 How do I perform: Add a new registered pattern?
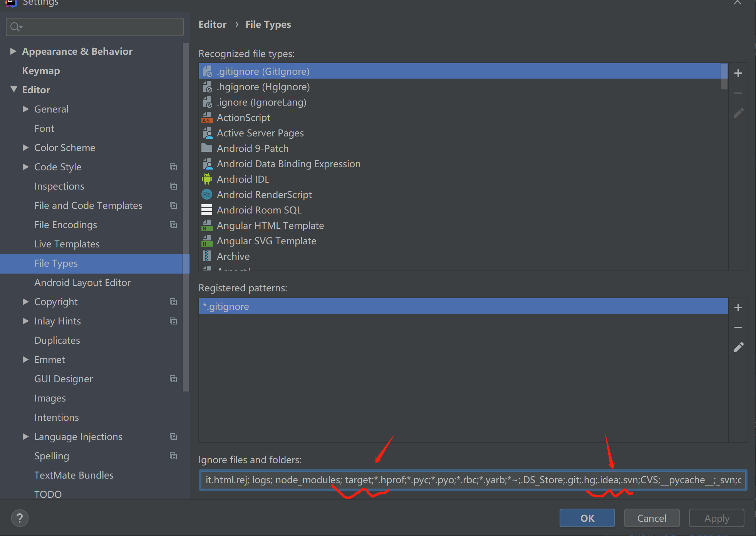coord(738,307)
